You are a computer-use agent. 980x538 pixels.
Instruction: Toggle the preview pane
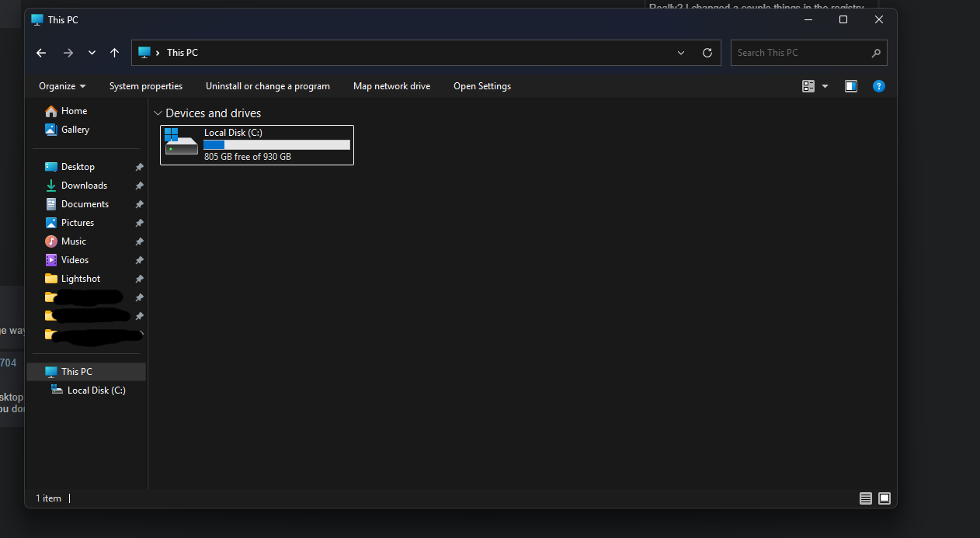[x=851, y=86]
